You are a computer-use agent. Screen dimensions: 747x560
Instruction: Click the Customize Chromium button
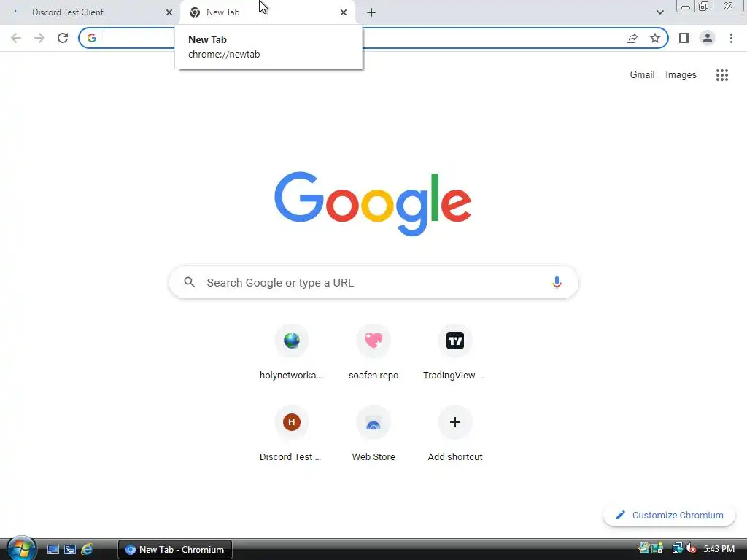(x=669, y=516)
